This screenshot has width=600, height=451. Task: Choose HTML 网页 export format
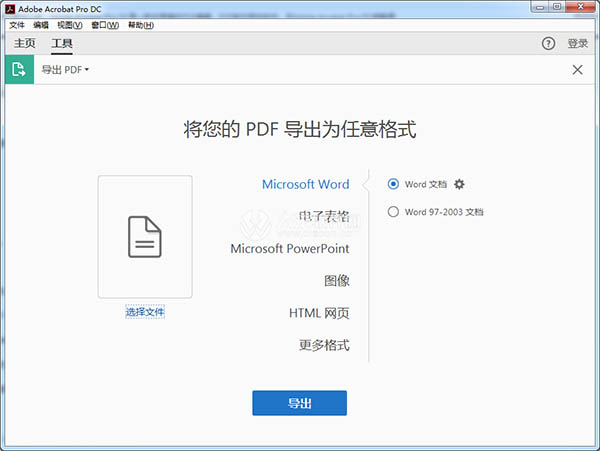click(319, 313)
